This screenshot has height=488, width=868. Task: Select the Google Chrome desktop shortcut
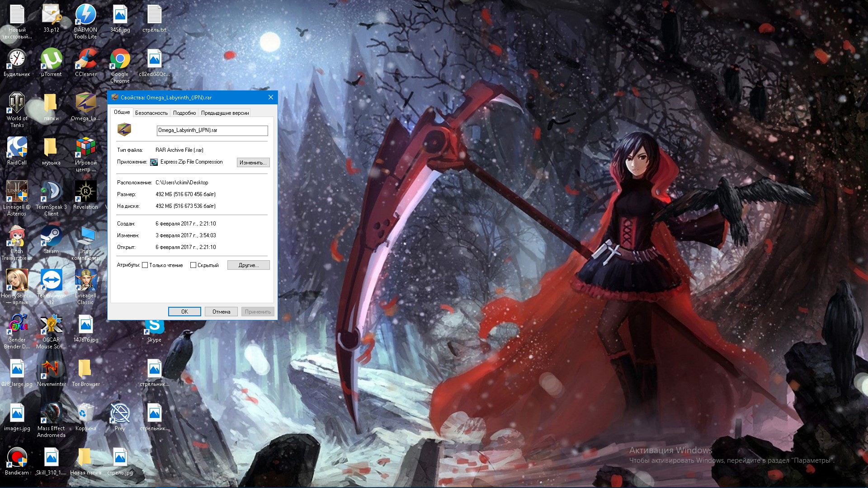[x=120, y=66]
